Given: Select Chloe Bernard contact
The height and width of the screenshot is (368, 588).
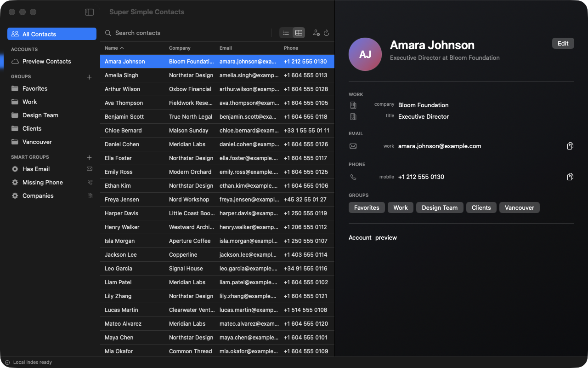Looking at the screenshot, I should [217, 131].
